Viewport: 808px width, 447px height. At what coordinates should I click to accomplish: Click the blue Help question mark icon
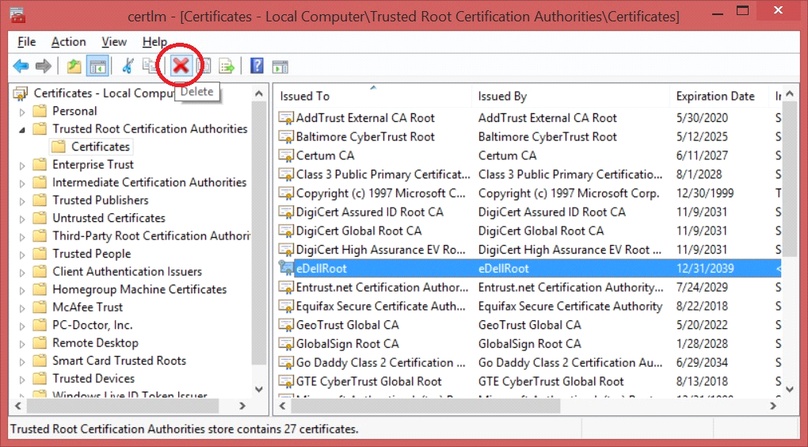coord(257,67)
